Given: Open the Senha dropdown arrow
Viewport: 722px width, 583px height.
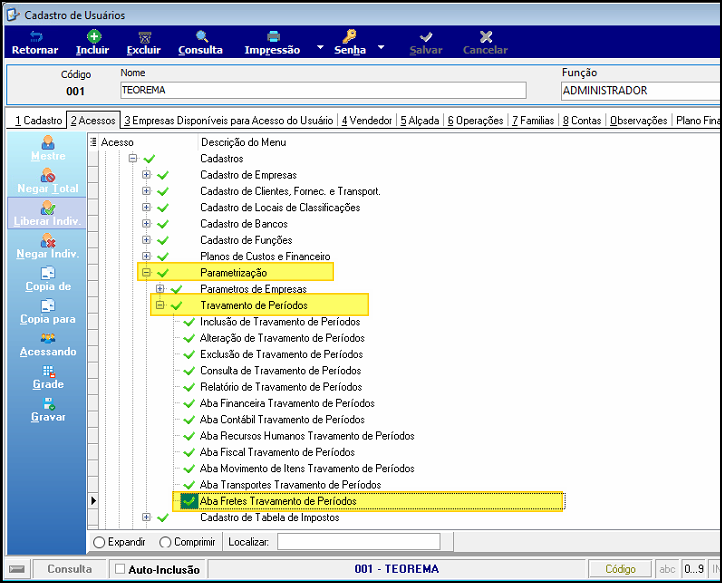Looking at the screenshot, I should tap(381, 47).
